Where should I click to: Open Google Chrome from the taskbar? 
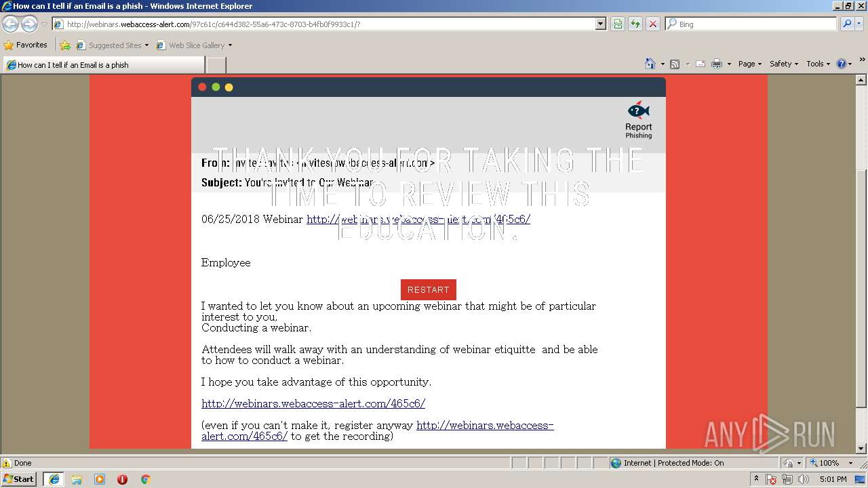coord(145,479)
